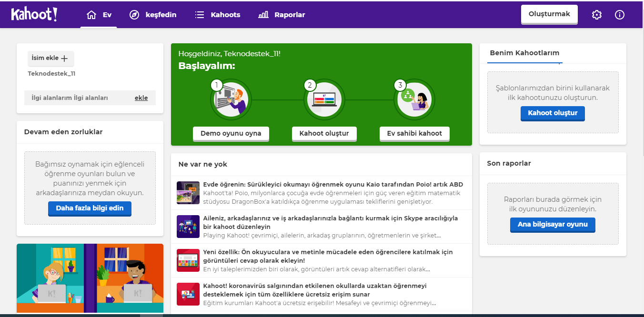644x317 pixels.
Task: Click the illustrated learners banner image
Action: point(90,278)
